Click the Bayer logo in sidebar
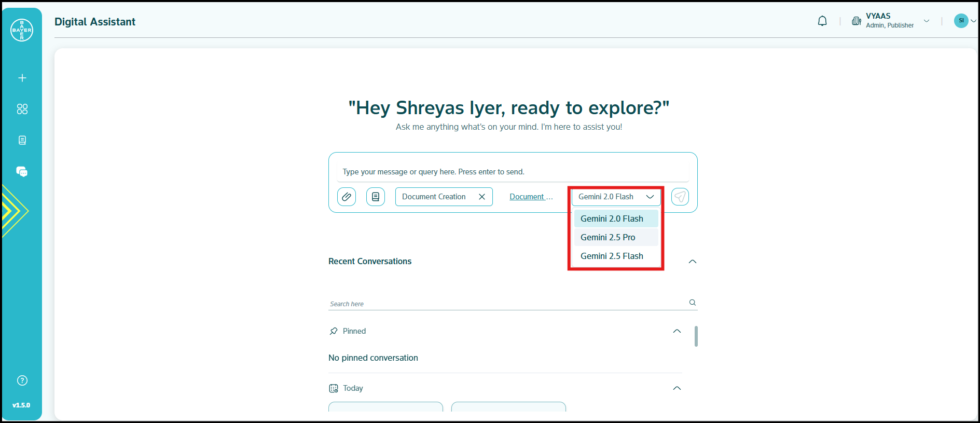 (x=22, y=30)
